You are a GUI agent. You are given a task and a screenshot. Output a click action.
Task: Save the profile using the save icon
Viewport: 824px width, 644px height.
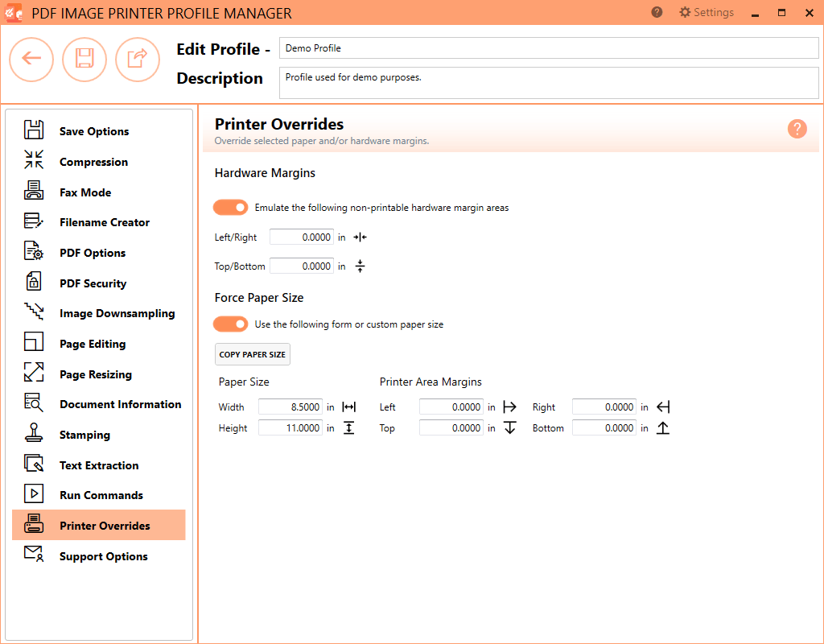(x=84, y=60)
